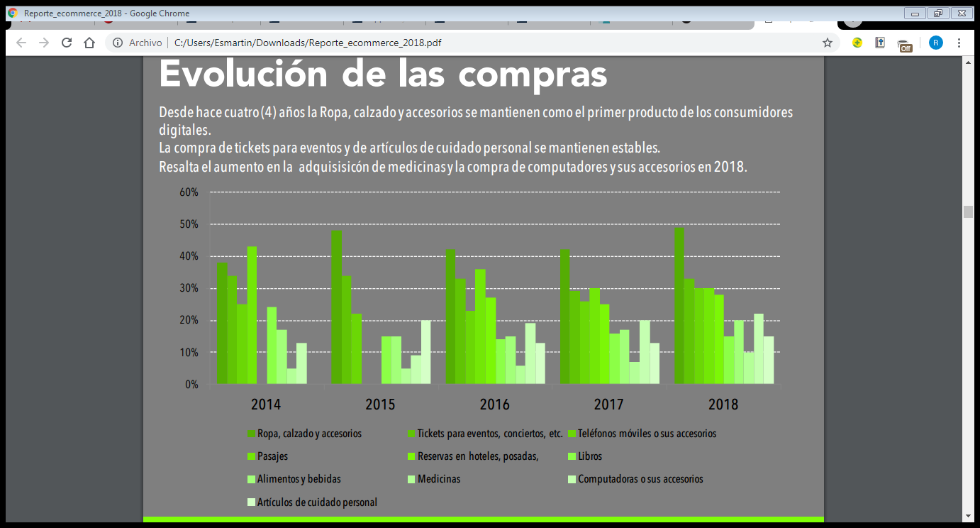Click the browser forward arrow
This screenshot has height=528, width=980.
[44, 43]
